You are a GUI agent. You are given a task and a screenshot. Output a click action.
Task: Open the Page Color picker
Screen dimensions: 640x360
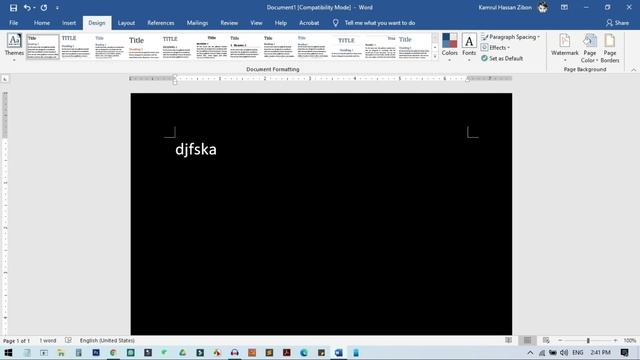pos(589,48)
